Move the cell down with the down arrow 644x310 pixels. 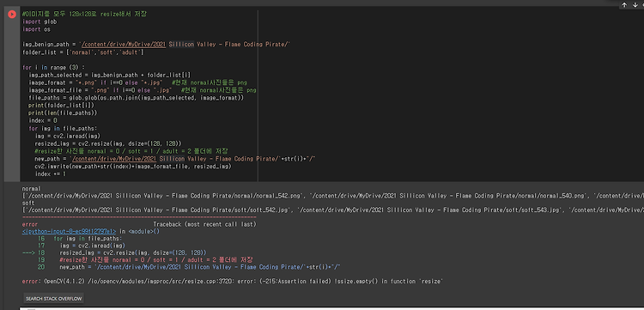click(635, 5)
